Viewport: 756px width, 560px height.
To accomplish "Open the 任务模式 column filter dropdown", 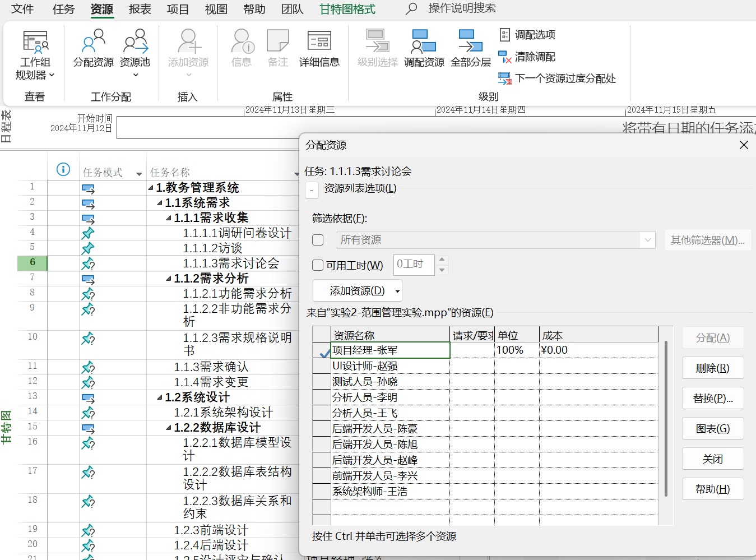I will point(139,174).
